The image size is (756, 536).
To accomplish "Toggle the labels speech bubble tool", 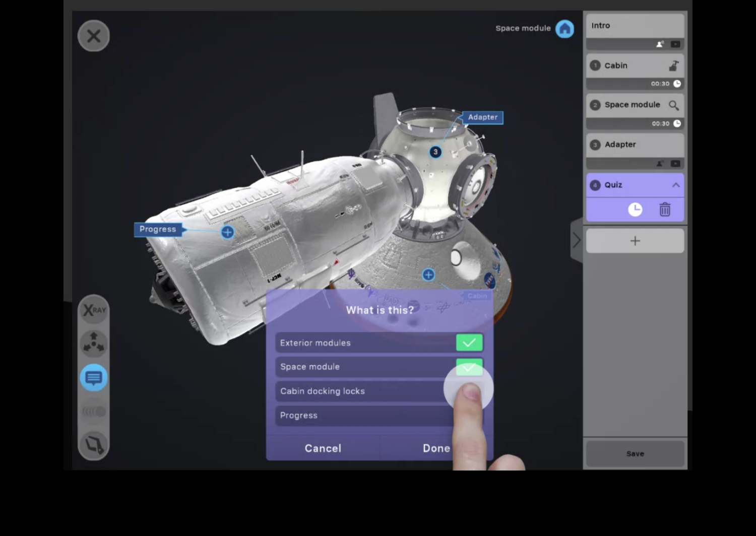I will pos(94,377).
